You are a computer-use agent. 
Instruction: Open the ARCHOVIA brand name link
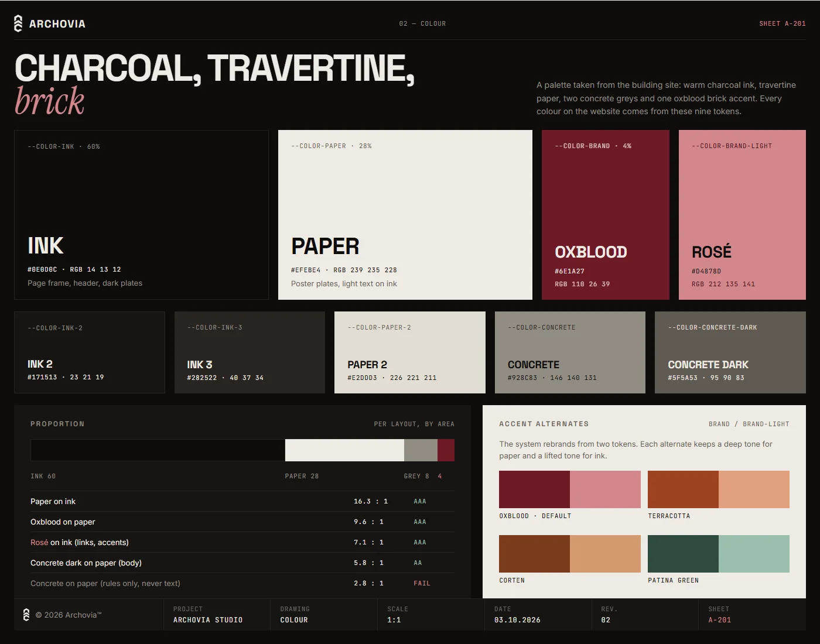(x=57, y=24)
